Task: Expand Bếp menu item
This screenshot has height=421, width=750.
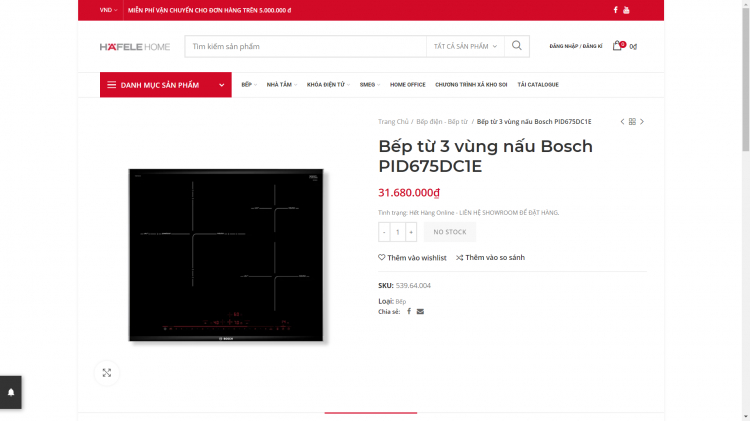Action: tap(249, 85)
